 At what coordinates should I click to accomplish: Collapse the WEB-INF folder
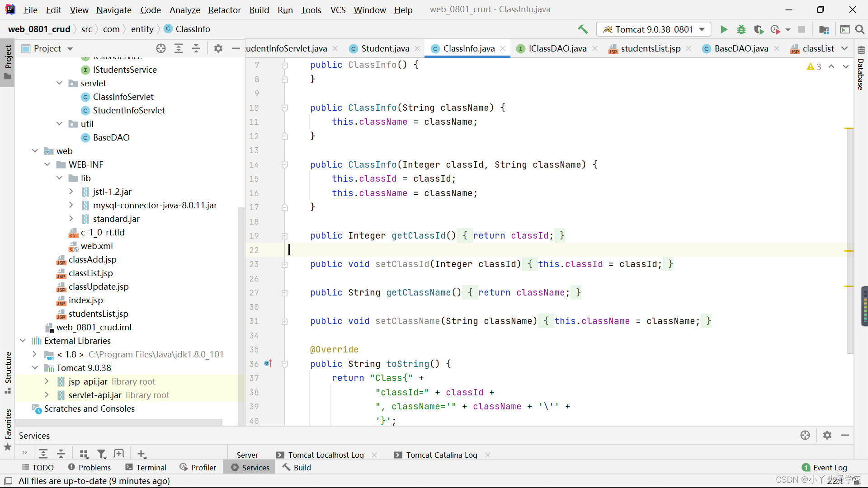(x=47, y=164)
